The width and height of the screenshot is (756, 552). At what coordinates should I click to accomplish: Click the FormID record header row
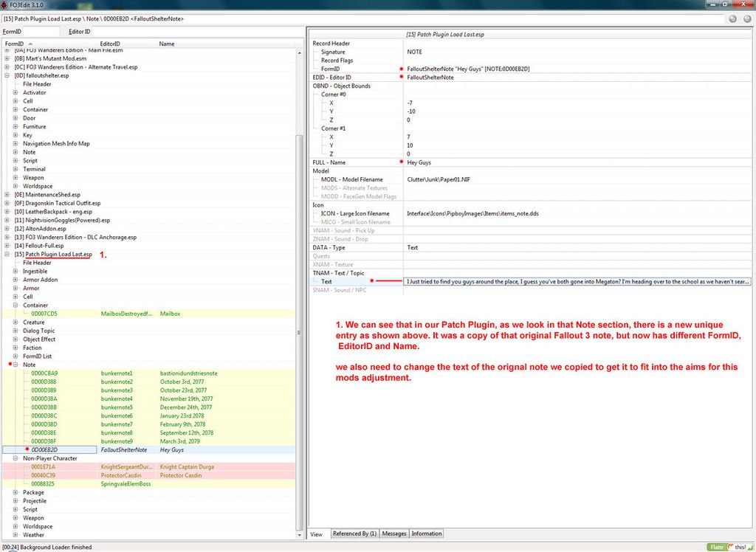pyautogui.click(x=530, y=69)
